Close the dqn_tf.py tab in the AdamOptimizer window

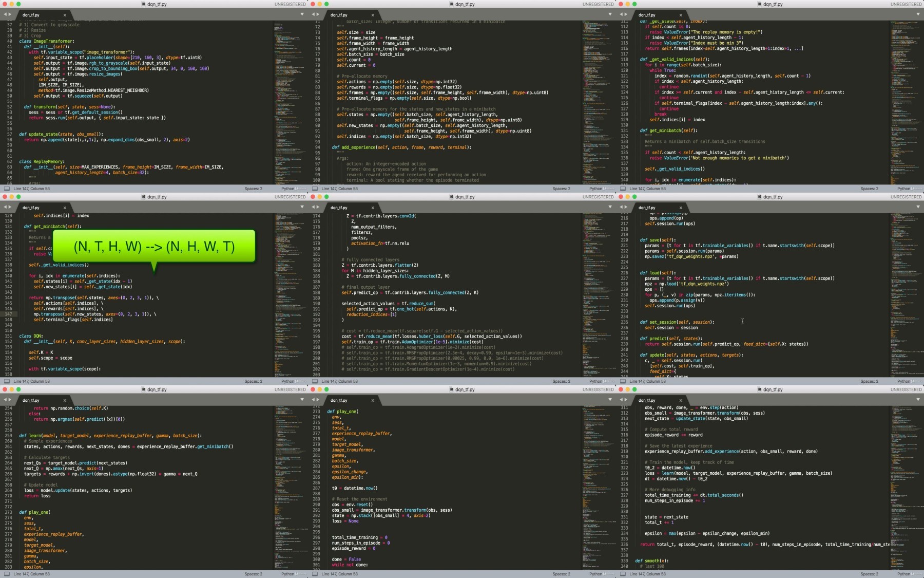tap(373, 208)
